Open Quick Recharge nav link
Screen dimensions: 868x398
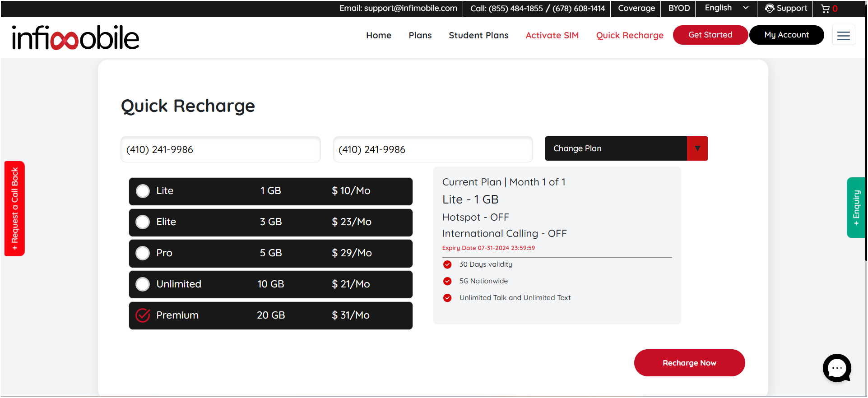click(630, 35)
